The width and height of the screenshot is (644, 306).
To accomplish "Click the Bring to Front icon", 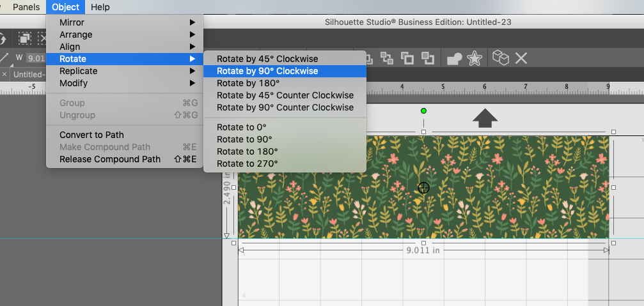I will 407,58.
